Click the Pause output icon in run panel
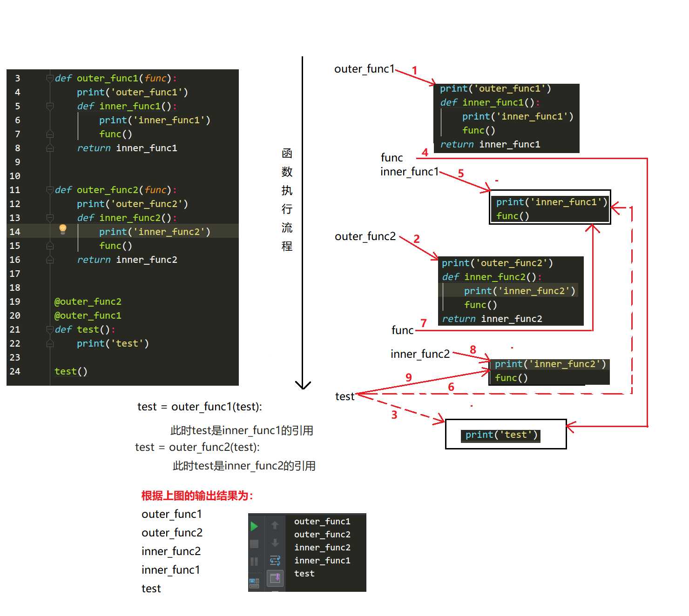This screenshot has width=689, height=616. coord(254,562)
